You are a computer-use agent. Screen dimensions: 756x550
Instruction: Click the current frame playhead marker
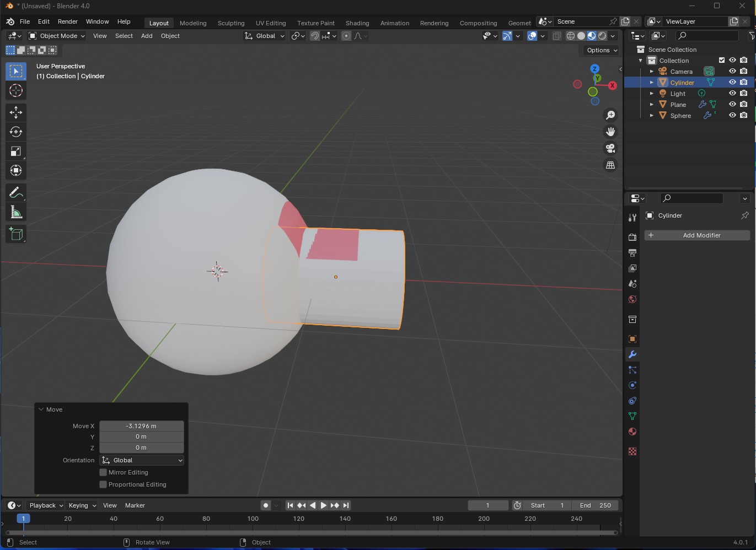tap(23, 519)
